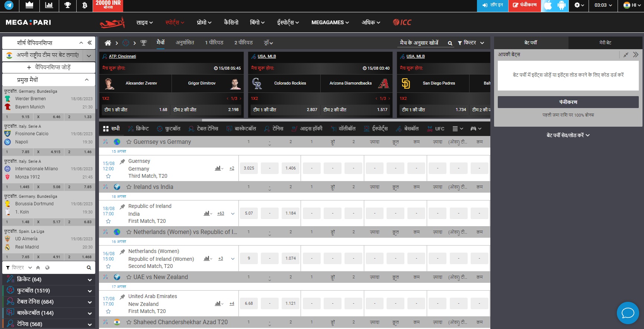Download the Android app via robot icon
The width and height of the screenshot is (644, 329).
[561, 6]
